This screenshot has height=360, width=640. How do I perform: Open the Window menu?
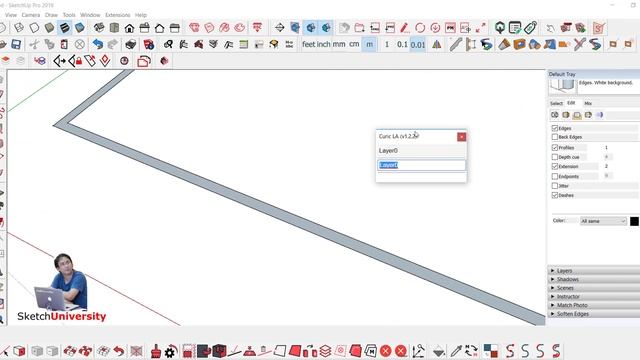point(90,15)
